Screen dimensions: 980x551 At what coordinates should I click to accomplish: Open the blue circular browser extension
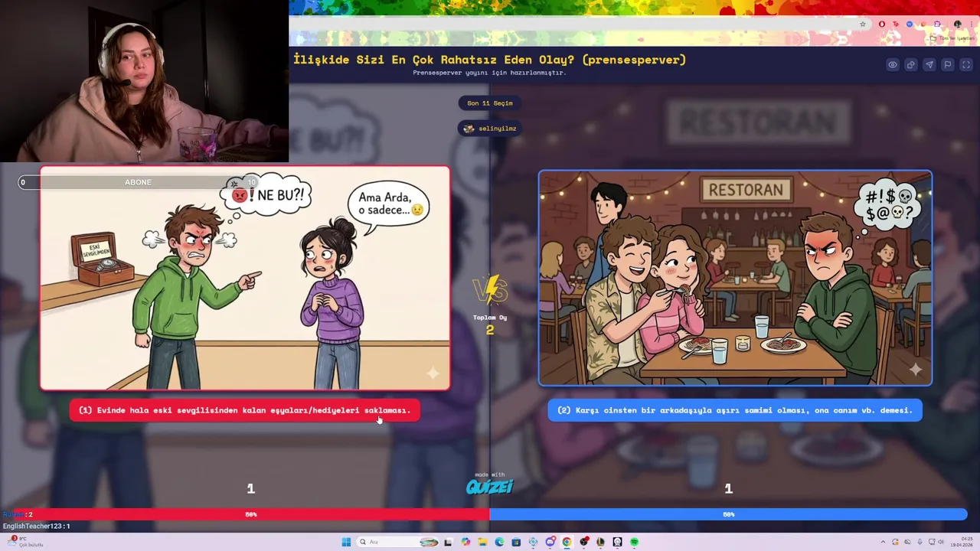[910, 24]
